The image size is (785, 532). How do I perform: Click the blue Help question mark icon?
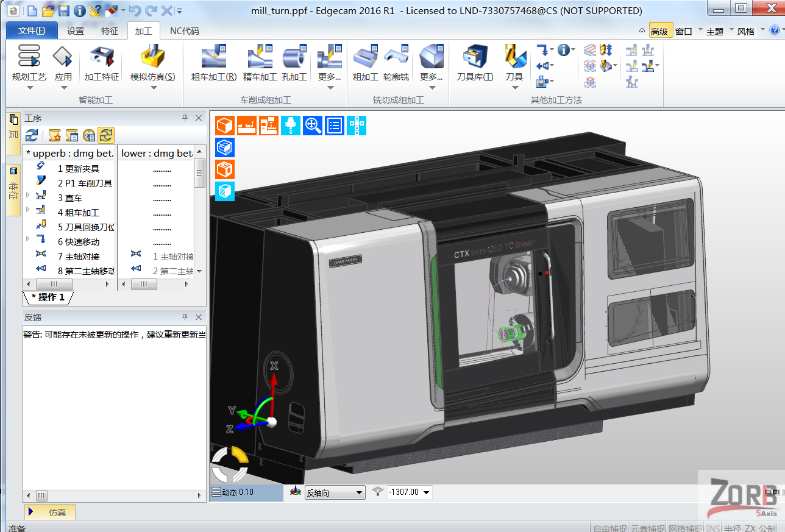point(775,30)
